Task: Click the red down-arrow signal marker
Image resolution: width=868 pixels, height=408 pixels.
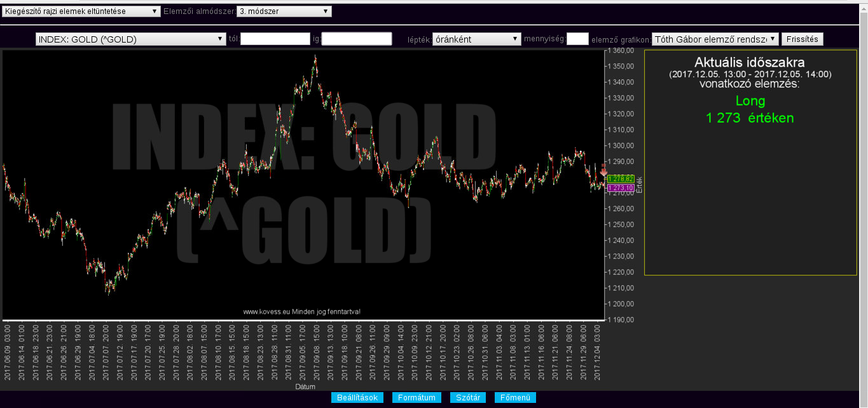Action: (x=603, y=171)
